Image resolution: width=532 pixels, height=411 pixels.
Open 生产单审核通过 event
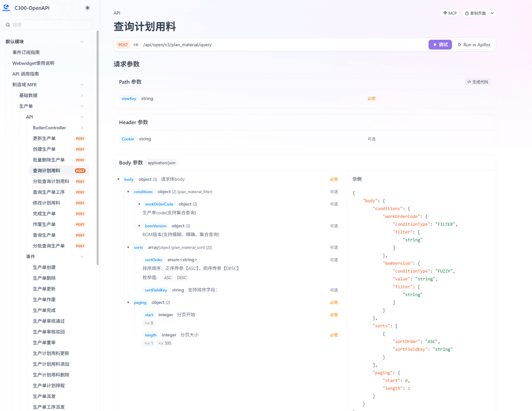click(49, 321)
